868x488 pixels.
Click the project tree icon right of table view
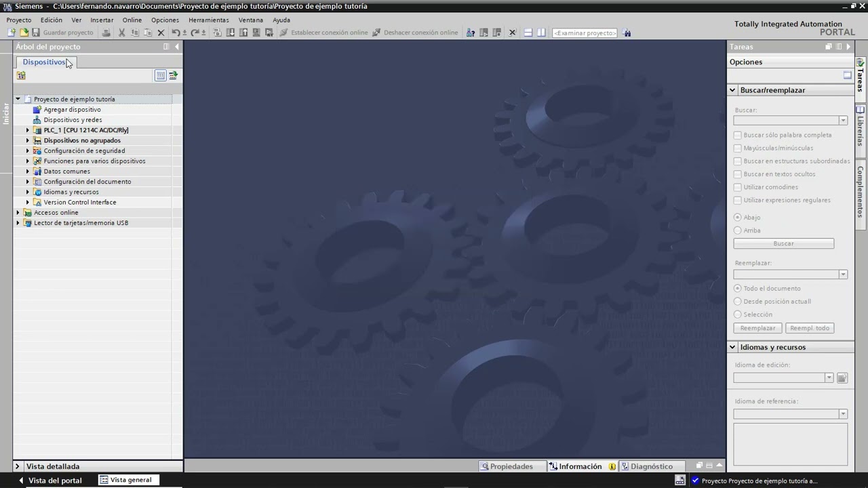pos(174,75)
